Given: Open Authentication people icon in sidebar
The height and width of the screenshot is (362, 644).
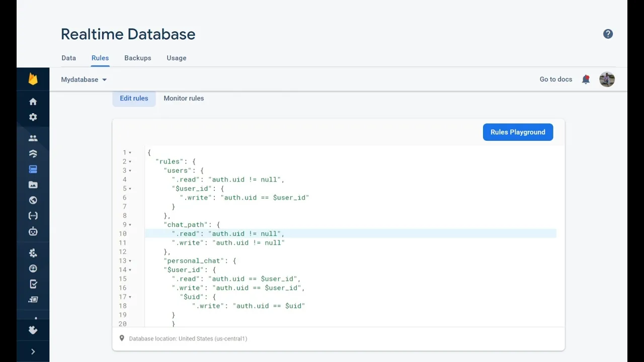Looking at the screenshot, I should point(33,138).
